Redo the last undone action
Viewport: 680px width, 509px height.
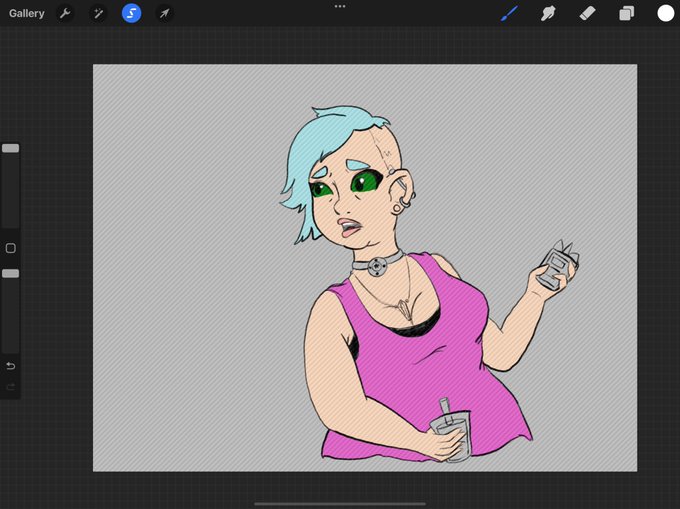(10, 386)
